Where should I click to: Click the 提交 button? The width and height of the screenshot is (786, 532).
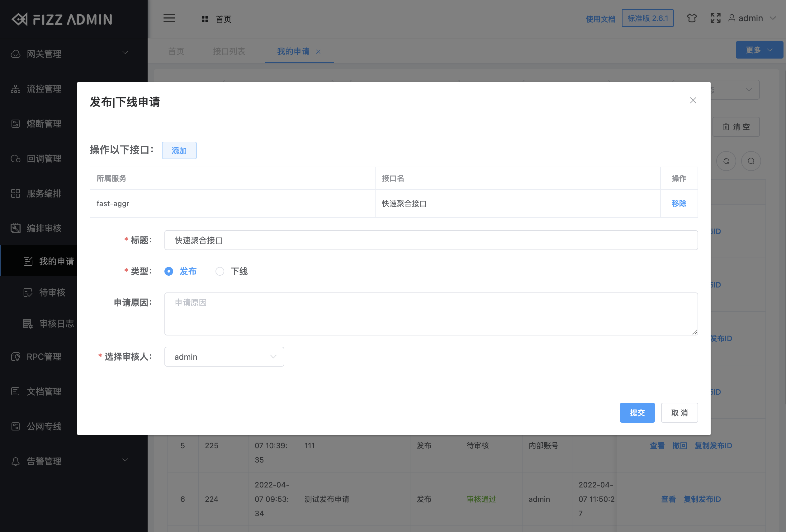pos(637,413)
